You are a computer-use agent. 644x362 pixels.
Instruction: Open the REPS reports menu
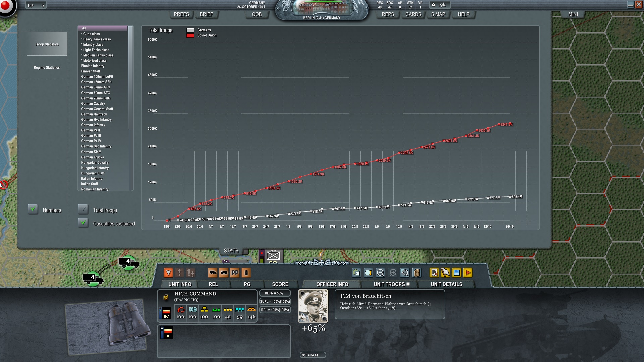(x=388, y=14)
